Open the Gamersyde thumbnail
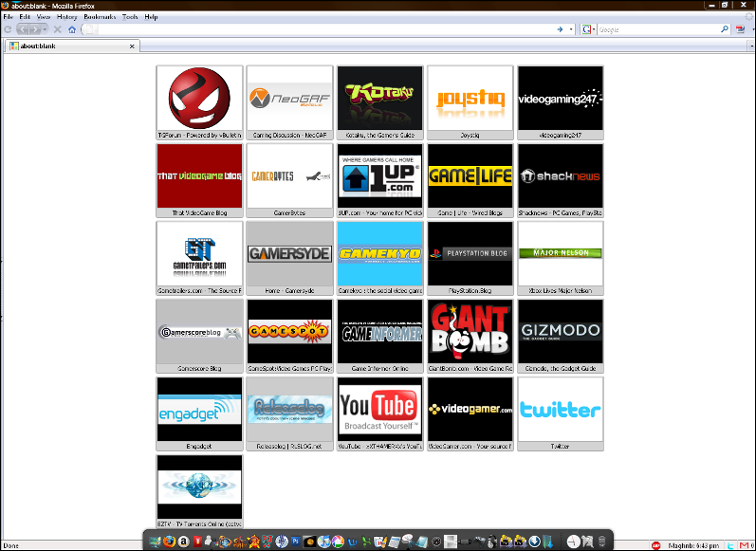This screenshot has height=551, width=756. point(289,258)
